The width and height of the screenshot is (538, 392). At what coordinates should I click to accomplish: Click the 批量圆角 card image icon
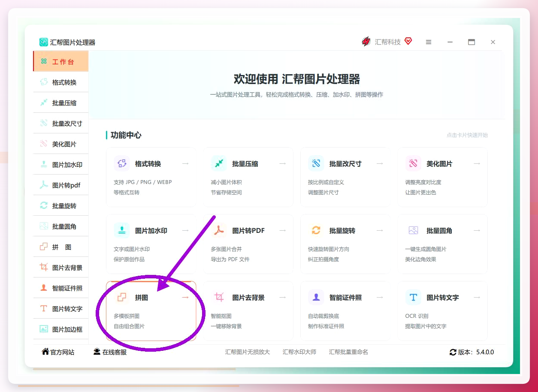coord(413,230)
